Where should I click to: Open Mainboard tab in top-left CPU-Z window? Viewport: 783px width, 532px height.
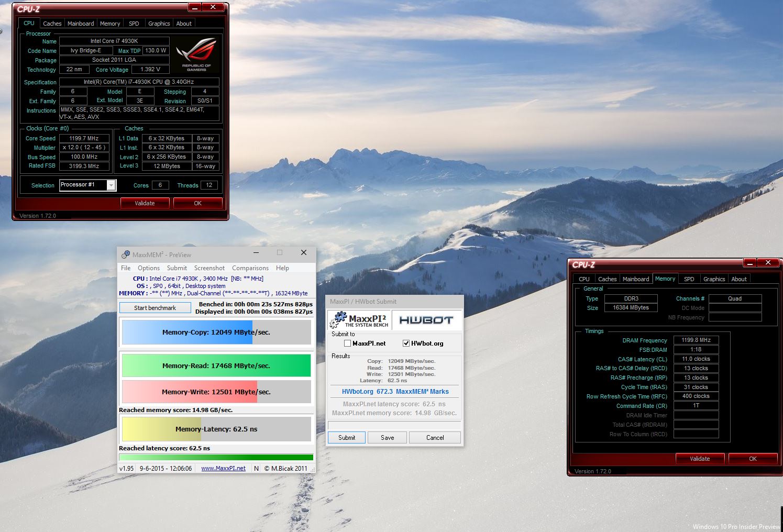81,24
